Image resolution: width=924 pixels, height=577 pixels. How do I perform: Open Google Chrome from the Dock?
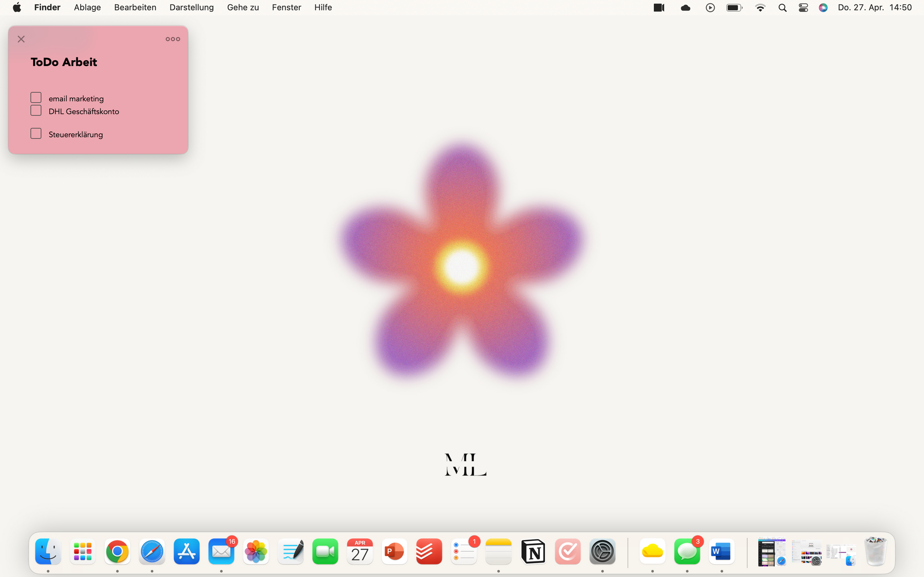[117, 551]
